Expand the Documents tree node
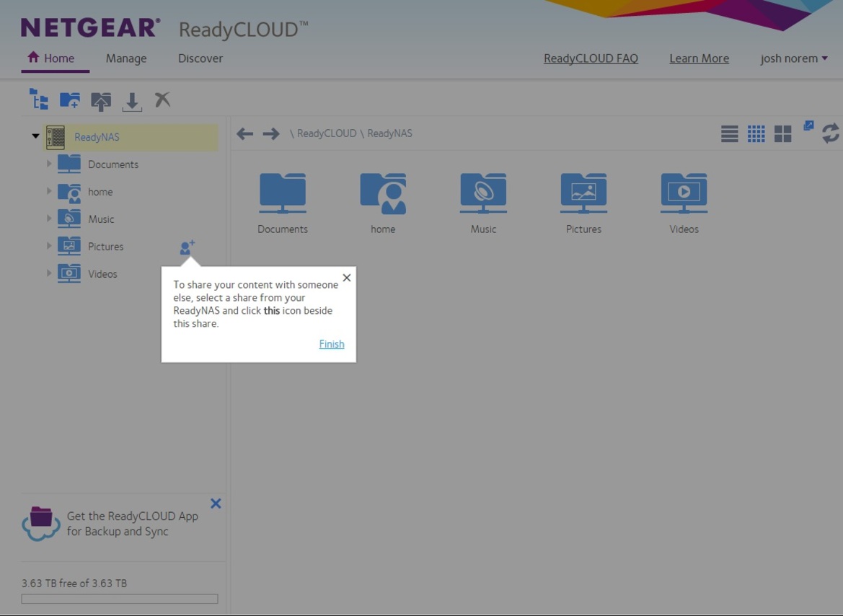Viewport: 843px width, 616px height. (x=49, y=163)
